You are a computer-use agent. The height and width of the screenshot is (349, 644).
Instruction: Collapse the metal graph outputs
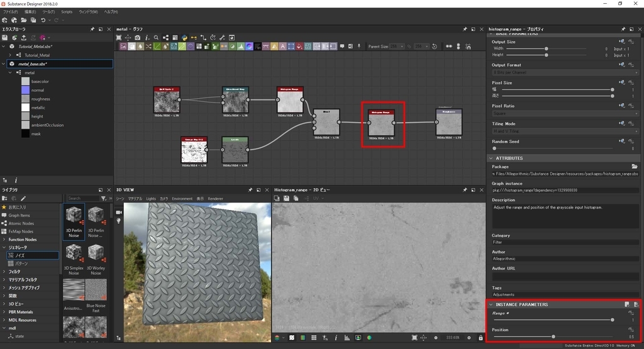click(10, 73)
